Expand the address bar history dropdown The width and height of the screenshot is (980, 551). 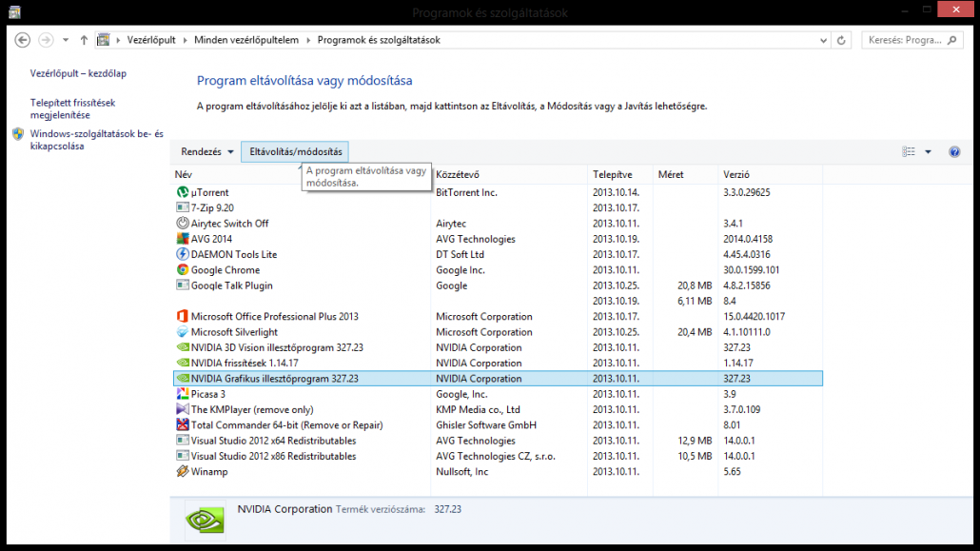pos(823,40)
